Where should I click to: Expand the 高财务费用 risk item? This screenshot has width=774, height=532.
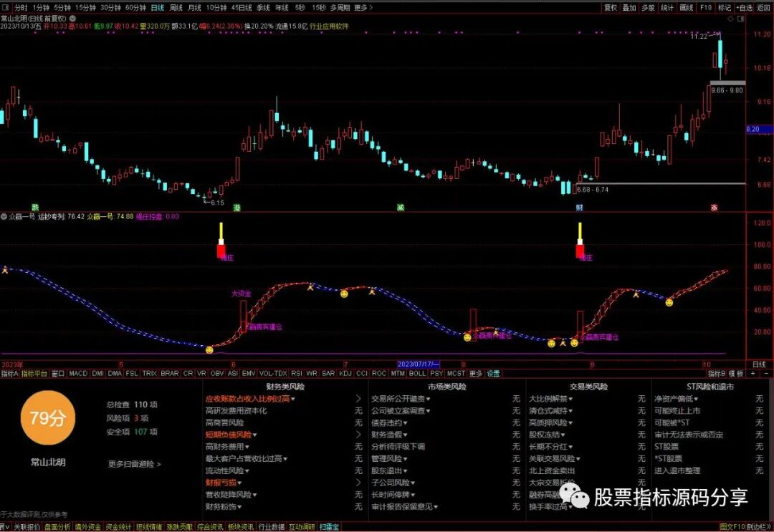(227, 447)
